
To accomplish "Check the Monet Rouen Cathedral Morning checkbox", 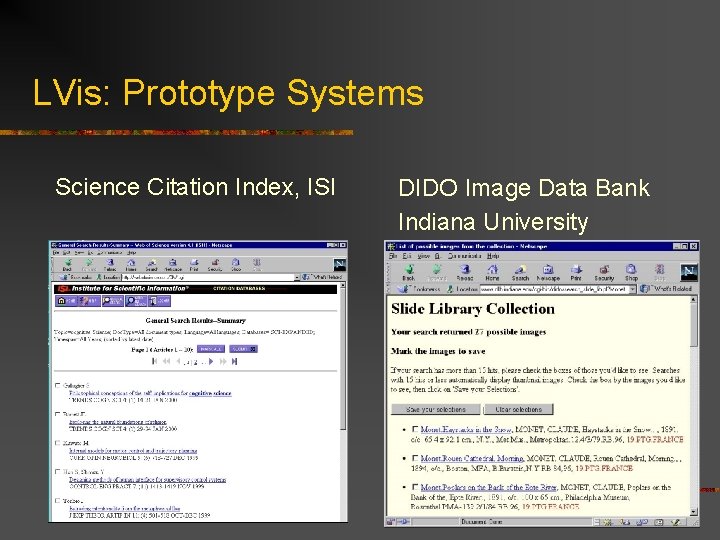I will coord(415,458).
